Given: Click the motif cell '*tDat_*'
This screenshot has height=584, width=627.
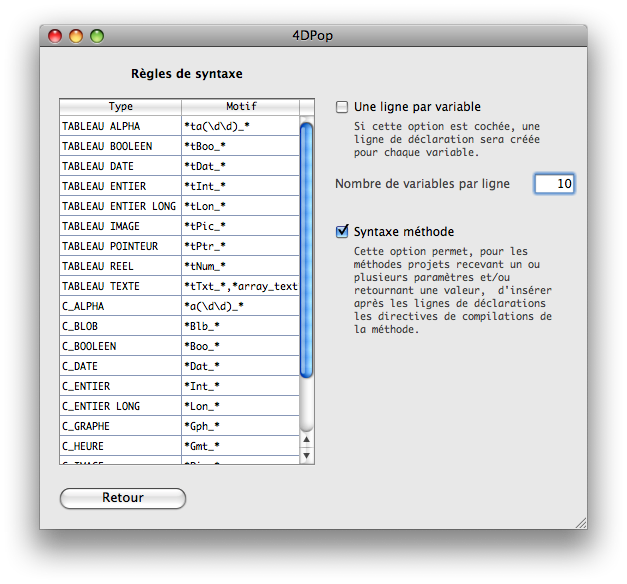Looking at the screenshot, I should [240, 166].
